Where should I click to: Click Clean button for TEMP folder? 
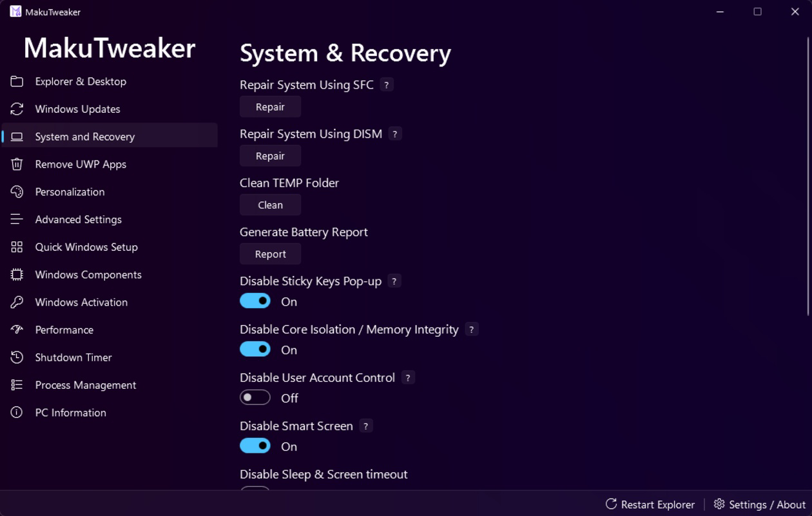pyautogui.click(x=270, y=205)
